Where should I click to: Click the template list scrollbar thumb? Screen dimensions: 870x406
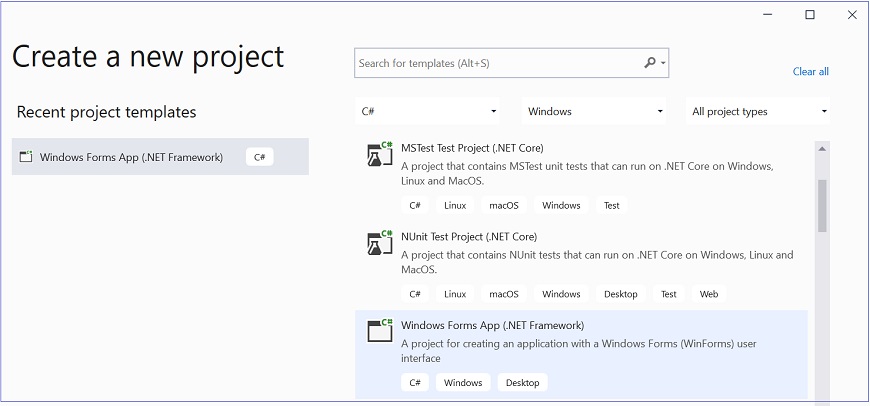(822, 205)
